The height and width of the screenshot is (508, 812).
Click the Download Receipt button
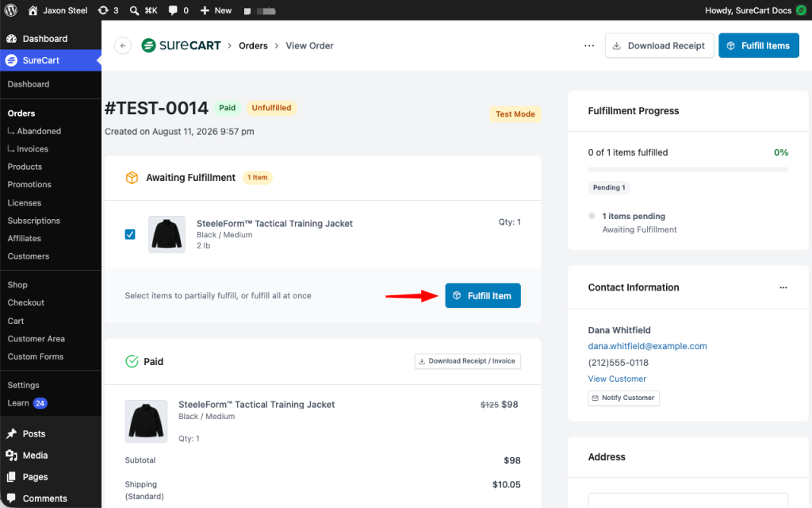click(659, 45)
